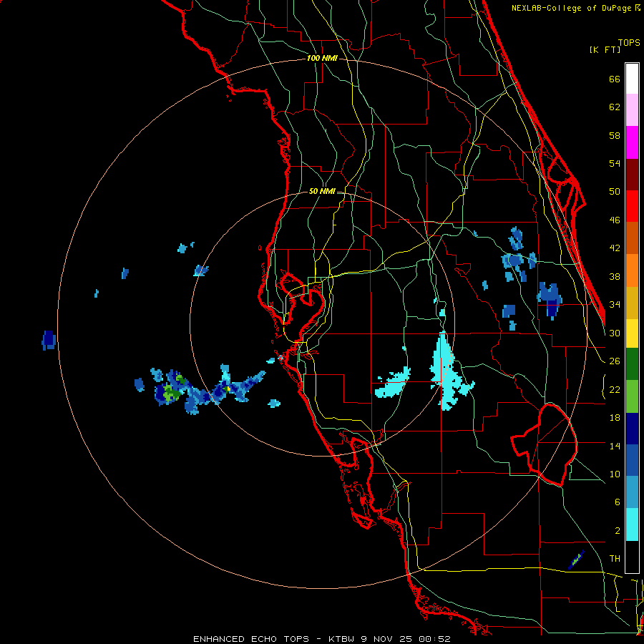Click the legend value 26
644x644 pixels.
click(615, 361)
